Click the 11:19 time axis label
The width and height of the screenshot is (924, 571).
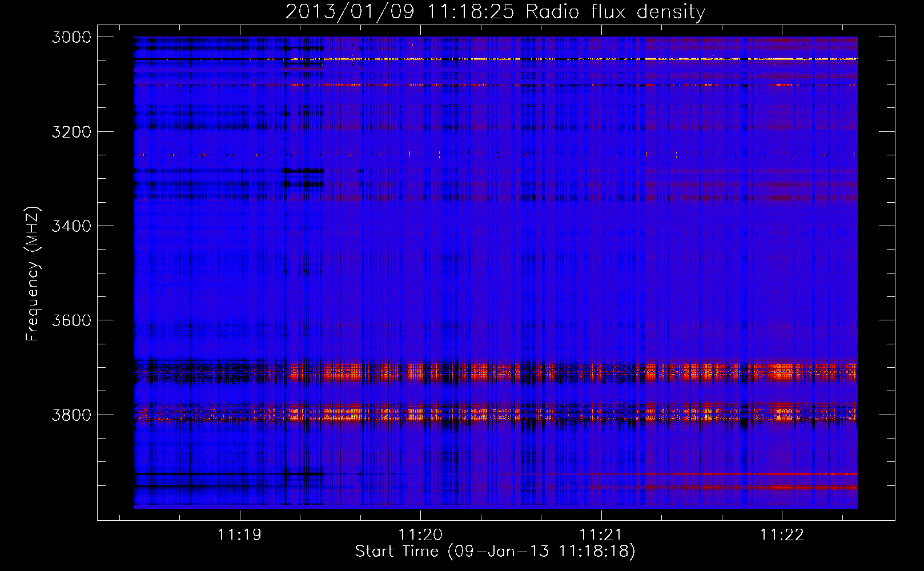tap(239, 535)
